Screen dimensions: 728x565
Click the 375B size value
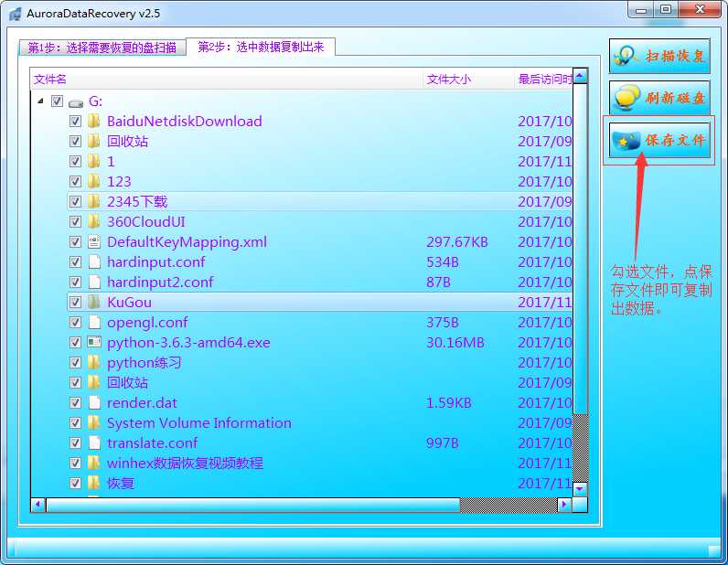coord(442,322)
